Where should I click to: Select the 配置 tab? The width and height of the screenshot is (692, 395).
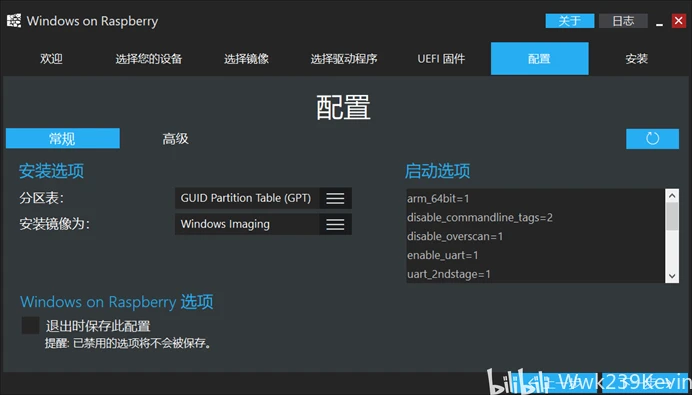coord(539,59)
